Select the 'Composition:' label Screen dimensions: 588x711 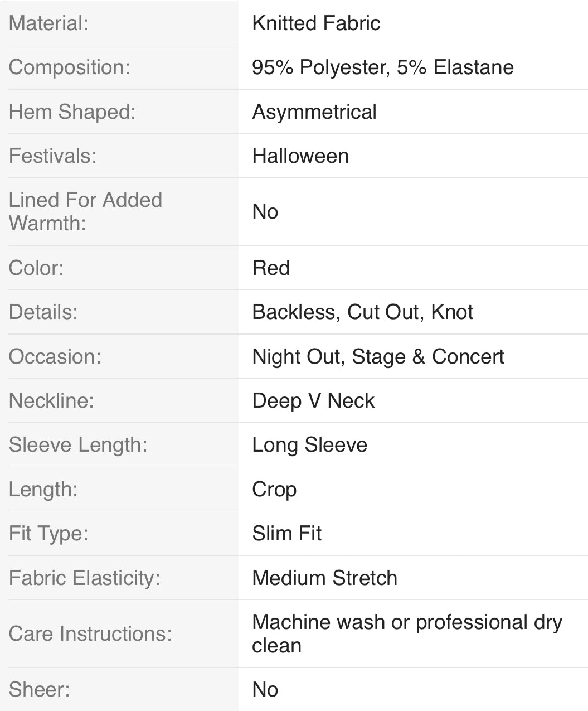coord(69,67)
